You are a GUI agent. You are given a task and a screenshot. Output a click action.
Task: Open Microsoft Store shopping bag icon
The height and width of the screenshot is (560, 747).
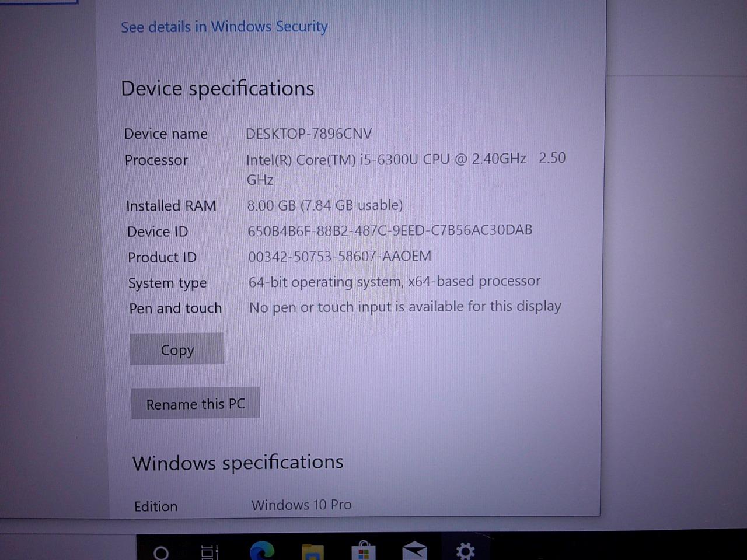(363, 551)
